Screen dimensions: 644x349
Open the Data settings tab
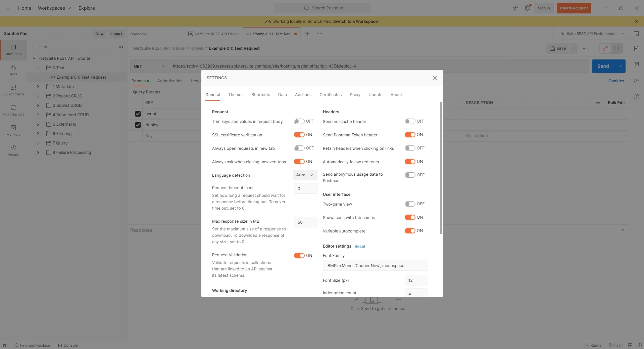(x=283, y=95)
